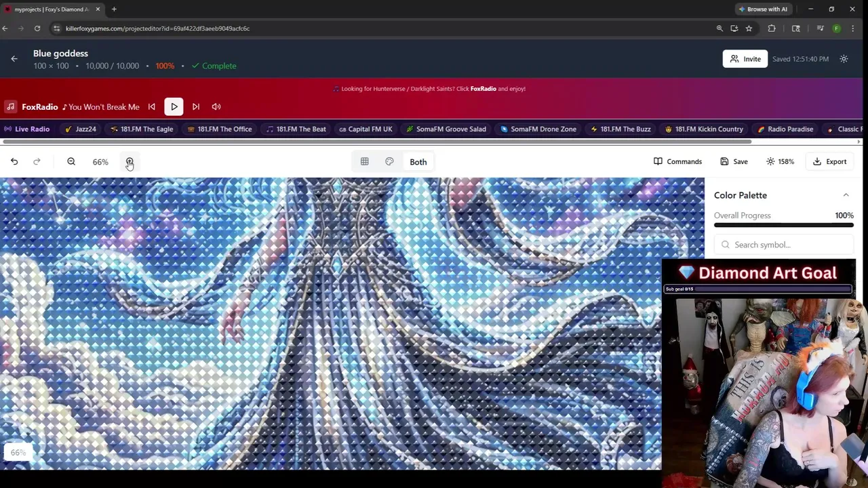Tune to SomaFM Groove Salad
868x488 pixels.
click(446, 129)
